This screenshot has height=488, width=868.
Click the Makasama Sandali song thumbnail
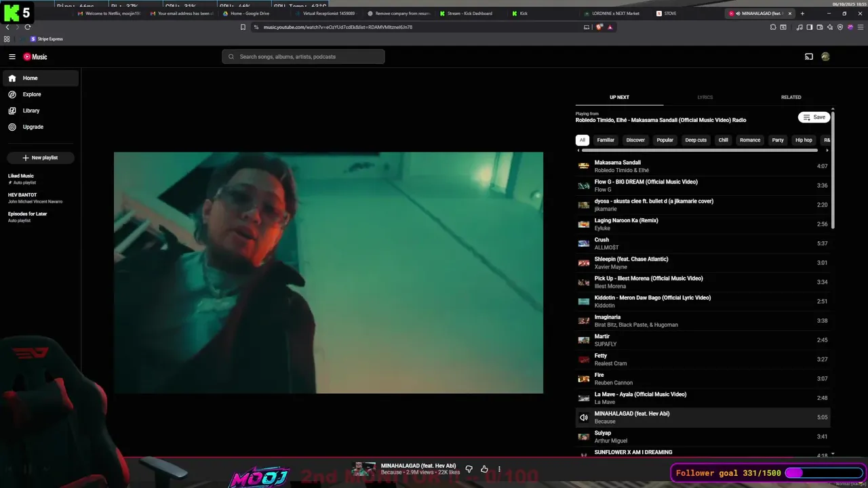583,166
